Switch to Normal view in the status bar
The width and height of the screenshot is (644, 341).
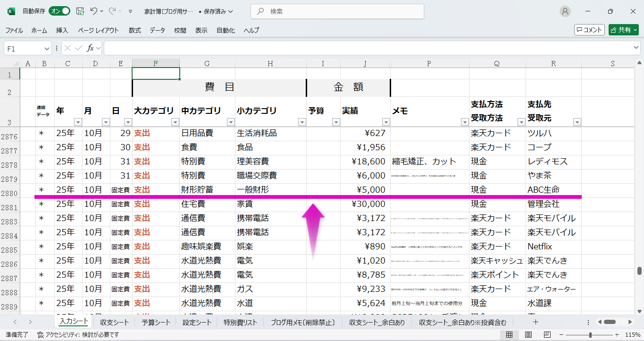coord(510,334)
